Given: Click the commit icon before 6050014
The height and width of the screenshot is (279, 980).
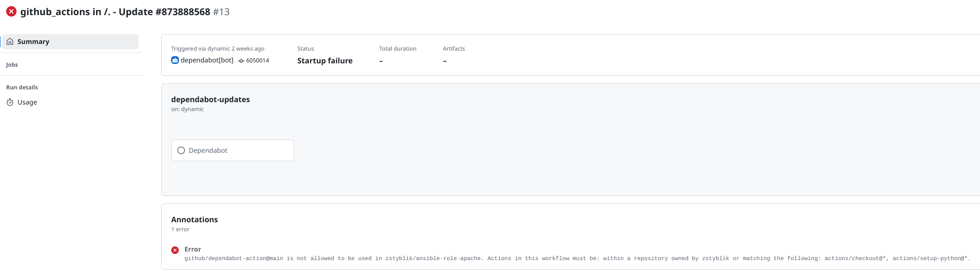Looking at the screenshot, I should (x=241, y=61).
